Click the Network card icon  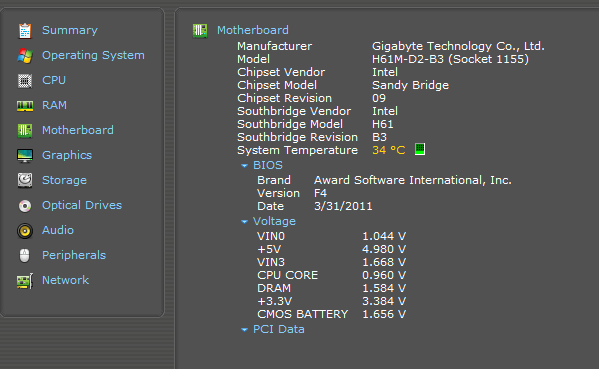coord(25,281)
